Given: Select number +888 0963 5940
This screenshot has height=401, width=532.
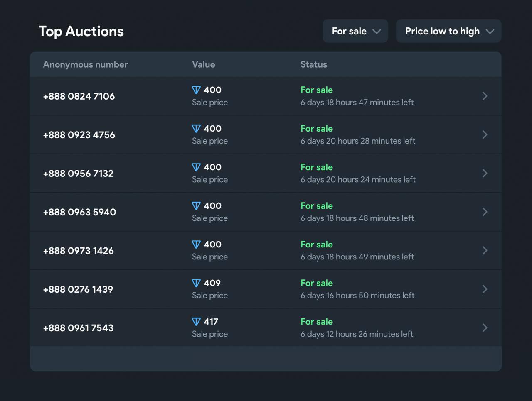Looking at the screenshot, I should tap(79, 212).
